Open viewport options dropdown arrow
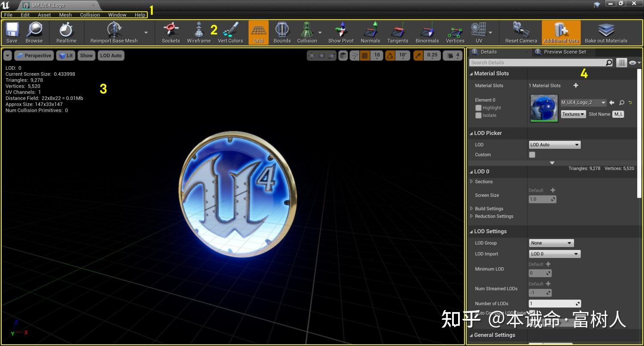This screenshot has width=644, height=346. [x=8, y=55]
